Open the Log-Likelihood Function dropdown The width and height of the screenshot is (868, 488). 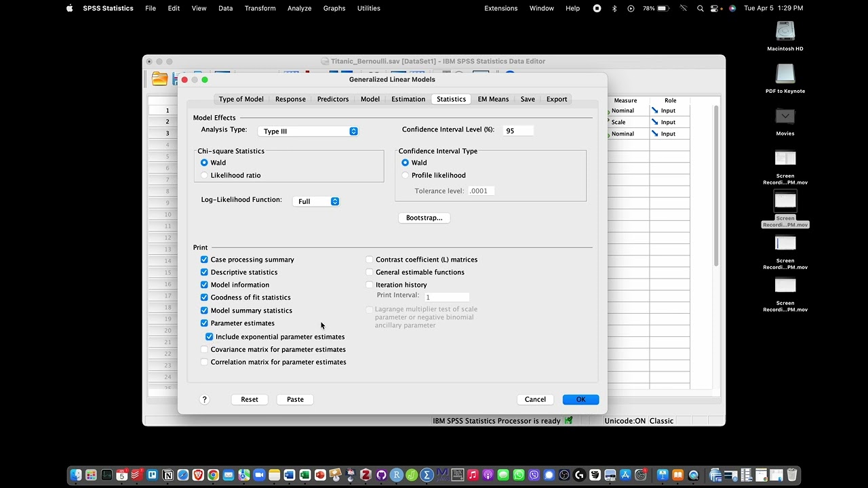(316, 201)
